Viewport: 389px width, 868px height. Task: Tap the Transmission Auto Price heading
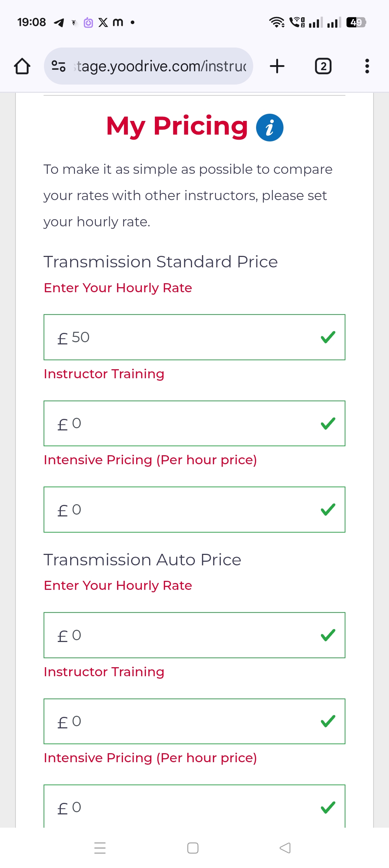(x=142, y=560)
